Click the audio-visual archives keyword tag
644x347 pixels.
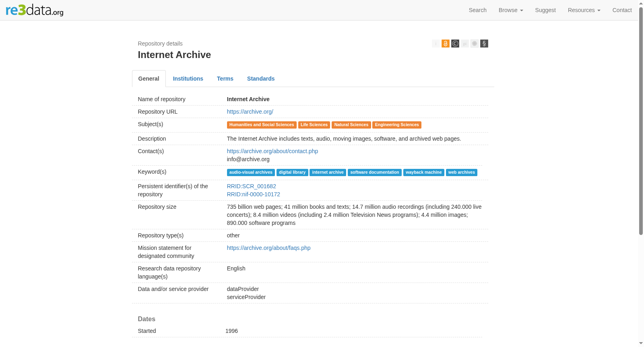click(251, 172)
